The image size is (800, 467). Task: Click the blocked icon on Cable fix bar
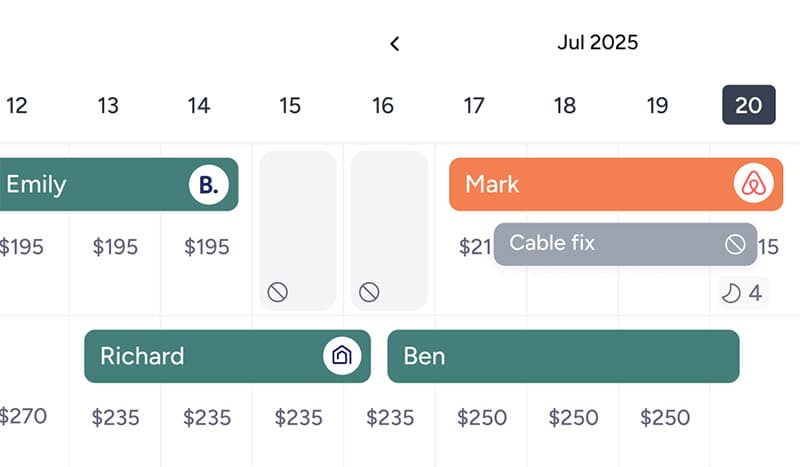[735, 244]
